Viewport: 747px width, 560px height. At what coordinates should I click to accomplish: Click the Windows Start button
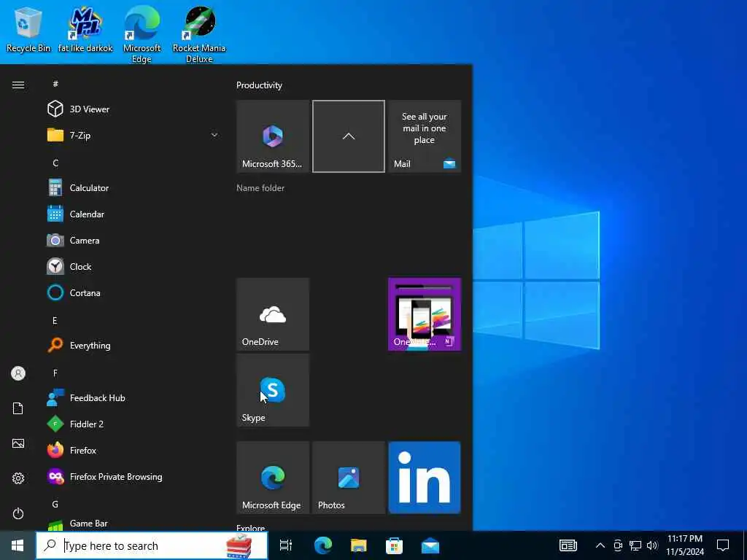[x=18, y=545]
